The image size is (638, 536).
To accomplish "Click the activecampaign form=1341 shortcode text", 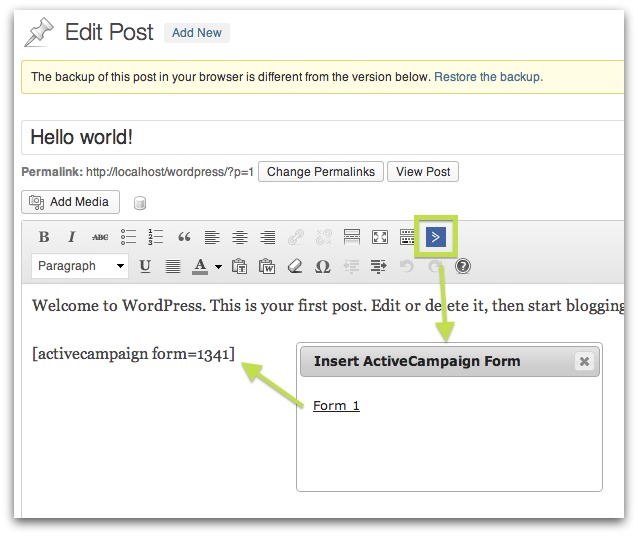I will point(133,354).
